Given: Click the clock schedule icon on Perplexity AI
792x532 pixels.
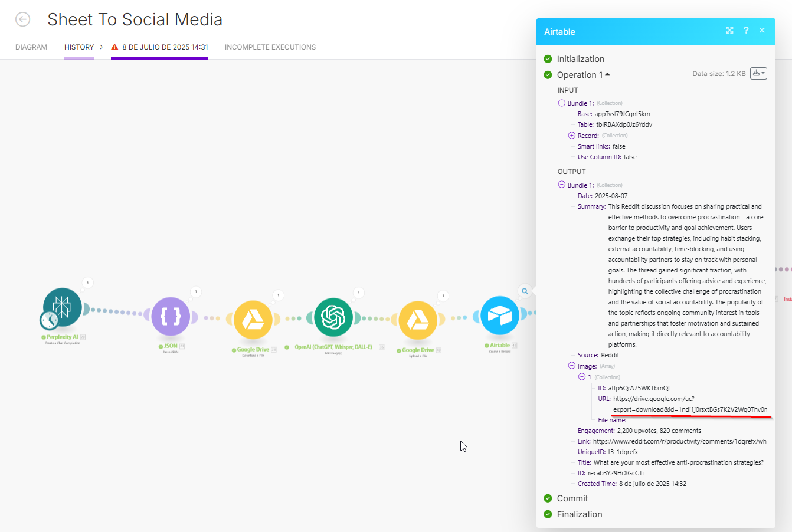Looking at the screenshot, I should pyautogui.click(x=49, y=320).
